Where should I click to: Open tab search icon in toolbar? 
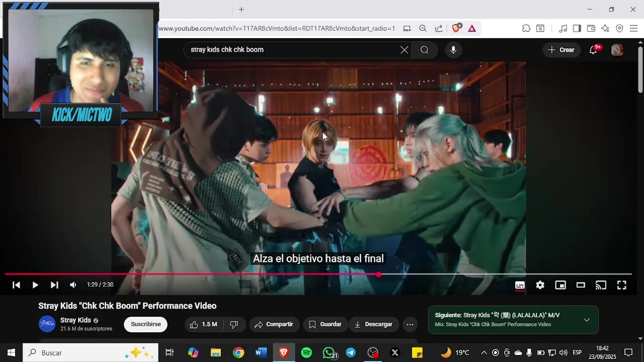540,29
